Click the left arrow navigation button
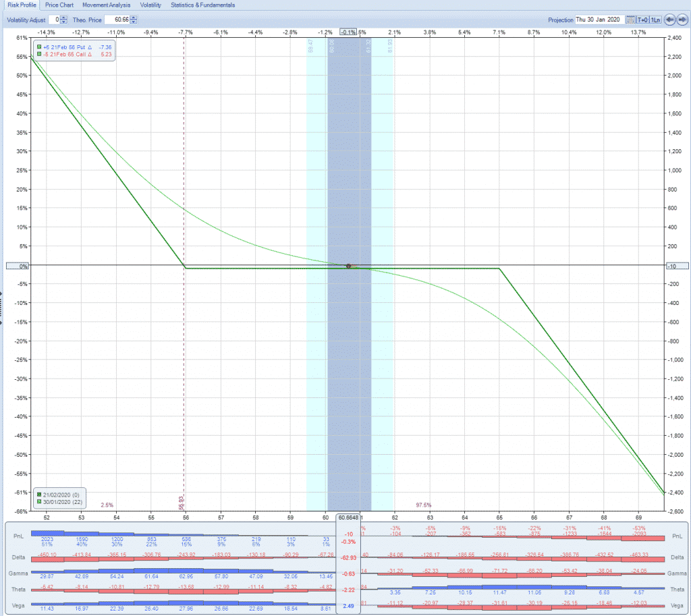Viewport: 691px width, 616px height. click(x=670, y=20)
